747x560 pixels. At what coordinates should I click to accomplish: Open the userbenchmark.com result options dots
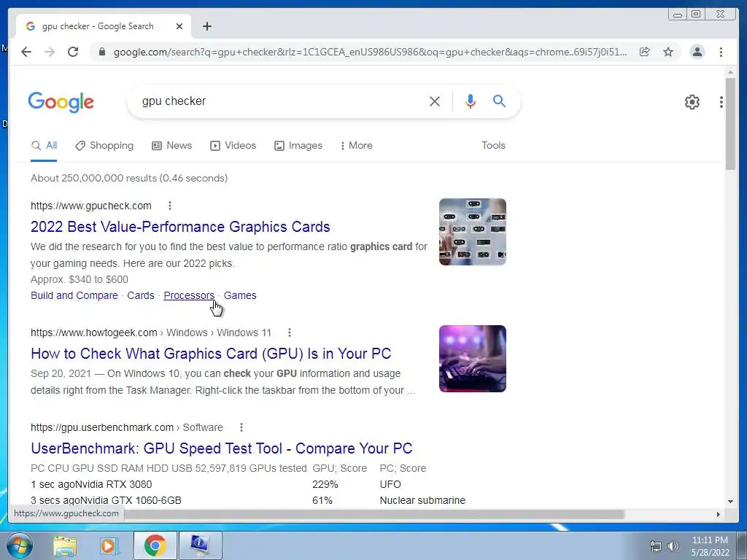coord(241,427)
